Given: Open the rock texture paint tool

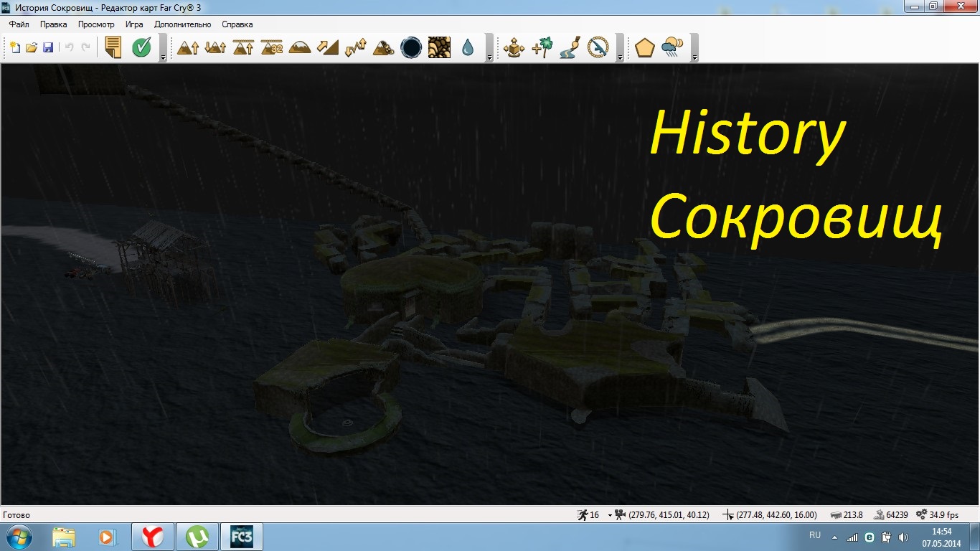Looking at the screenshot, I should (439, 47).
